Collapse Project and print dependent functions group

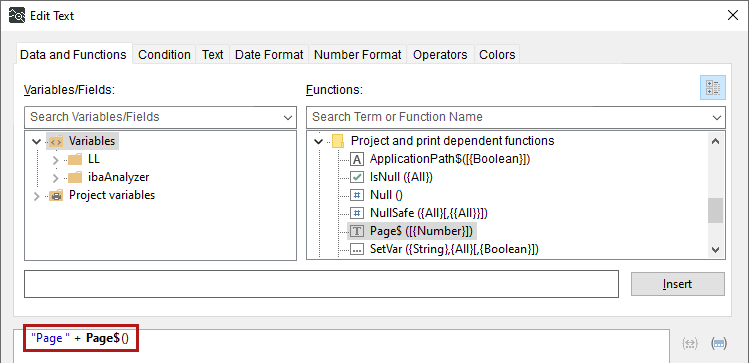click(319, 141)
